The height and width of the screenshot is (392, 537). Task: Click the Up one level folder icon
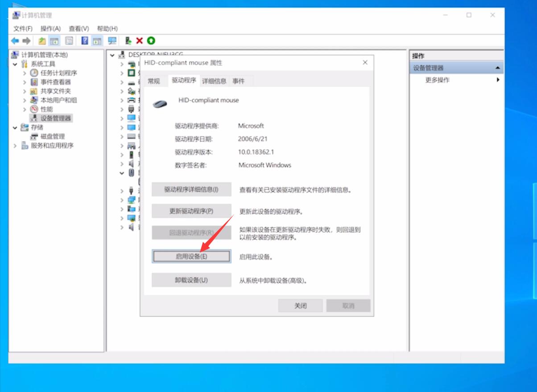[x=42, y=41]
